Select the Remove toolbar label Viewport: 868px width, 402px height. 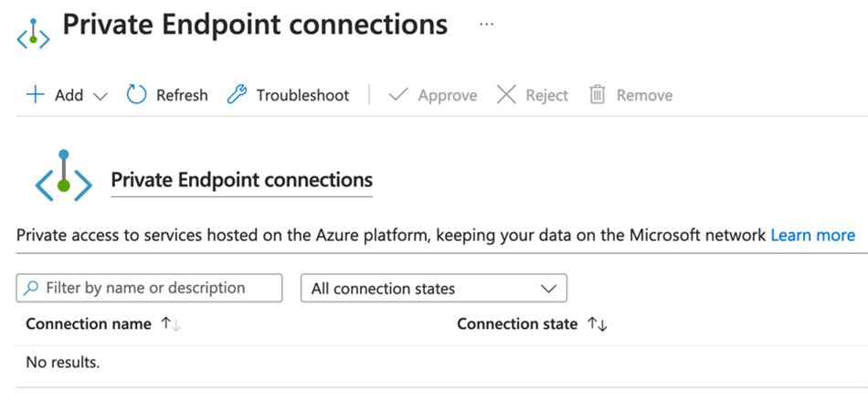(644, 95)
